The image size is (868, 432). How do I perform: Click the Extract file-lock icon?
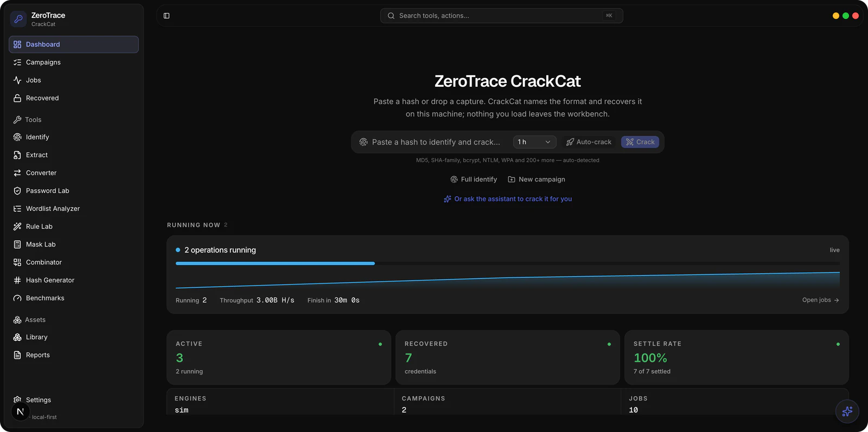[17, 155]
